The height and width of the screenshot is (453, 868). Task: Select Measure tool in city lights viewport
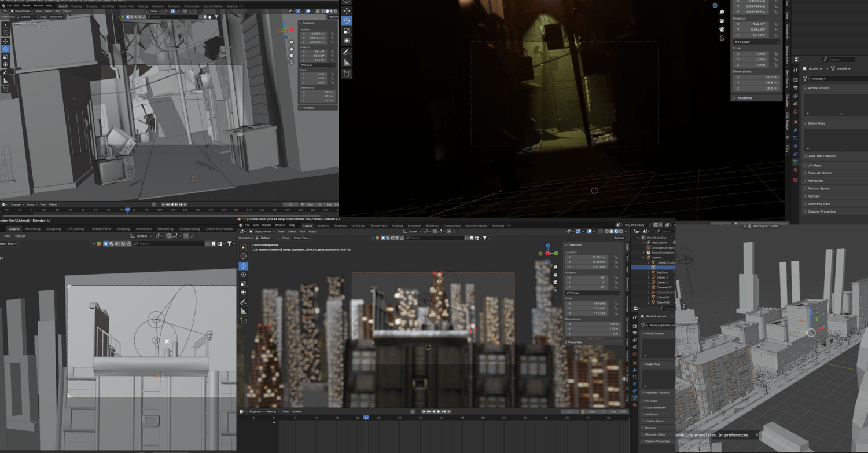244,311
